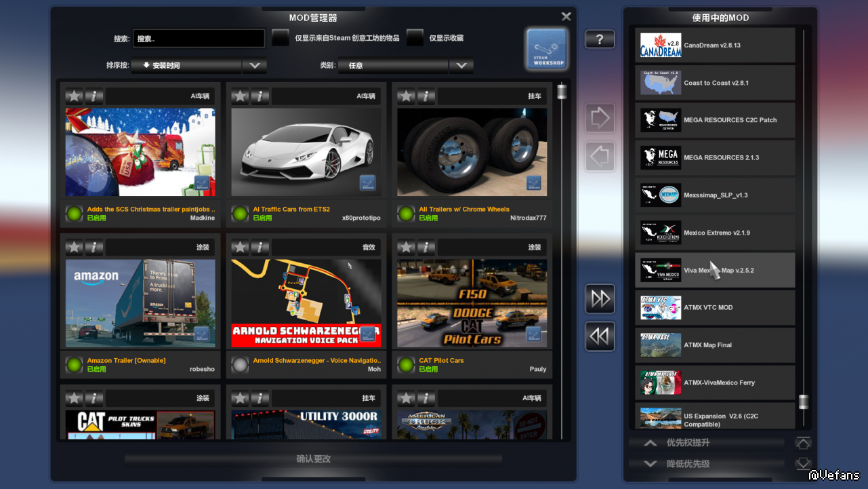Select ATMX-VivaMexico Ferry entry
Viewport: 868px width, 489px height.
715,383
